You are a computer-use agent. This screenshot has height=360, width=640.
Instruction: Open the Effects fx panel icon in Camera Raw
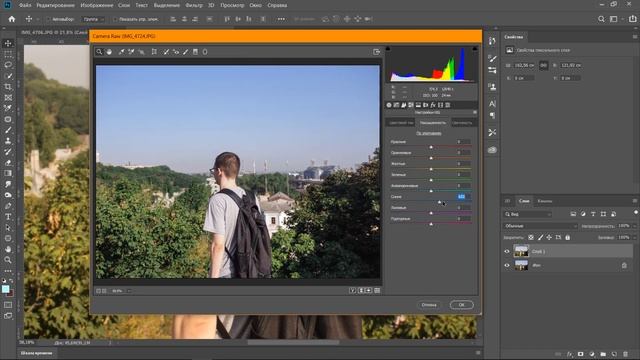pos(433,105)
